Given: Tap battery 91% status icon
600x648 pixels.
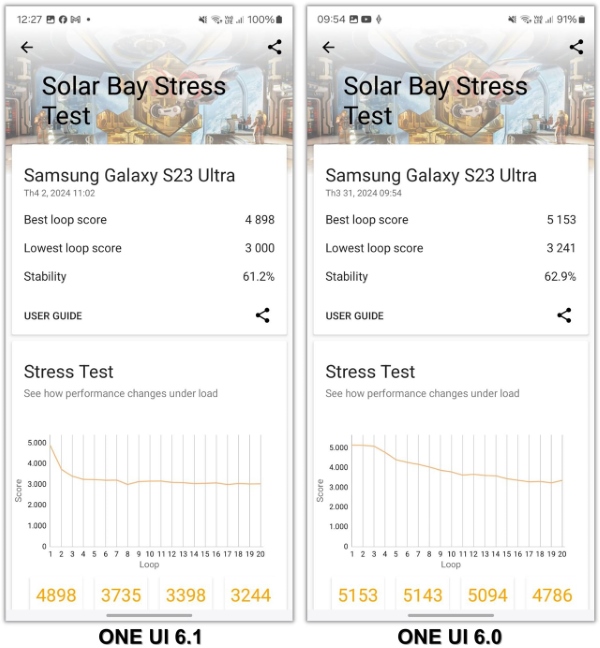Looking at the screenshot, I should pyautogui.click(x=565, y=19).
